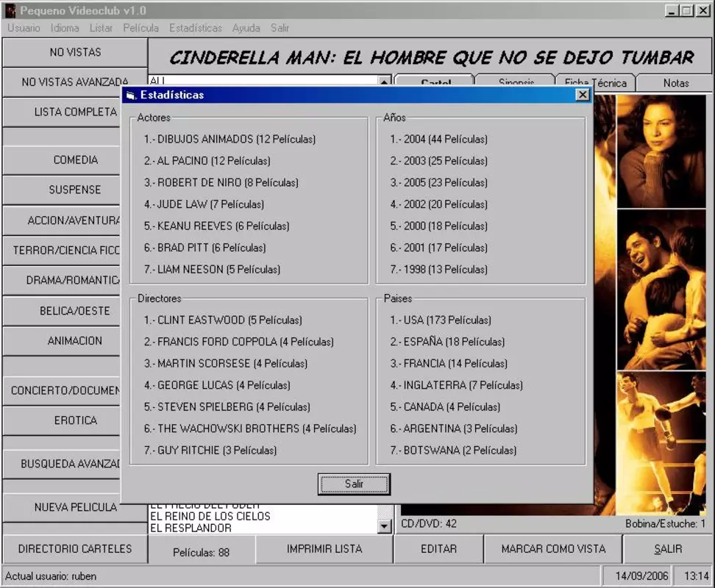
Task: Click the movie list scroll up arrow
Action: pos(385,81)
